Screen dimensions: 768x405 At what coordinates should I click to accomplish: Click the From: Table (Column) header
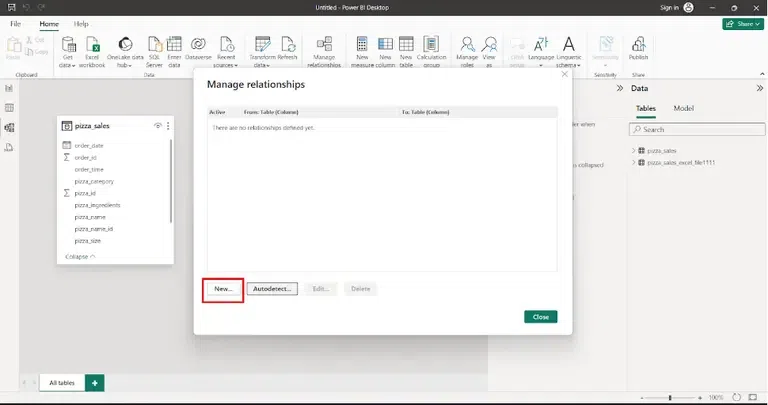271,112
